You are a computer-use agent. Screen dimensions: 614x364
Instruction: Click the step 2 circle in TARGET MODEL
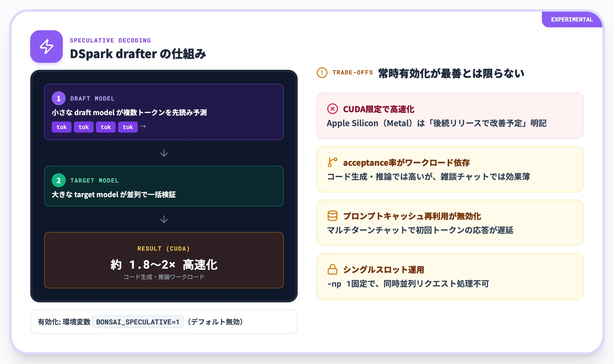[x=59, y=180]
